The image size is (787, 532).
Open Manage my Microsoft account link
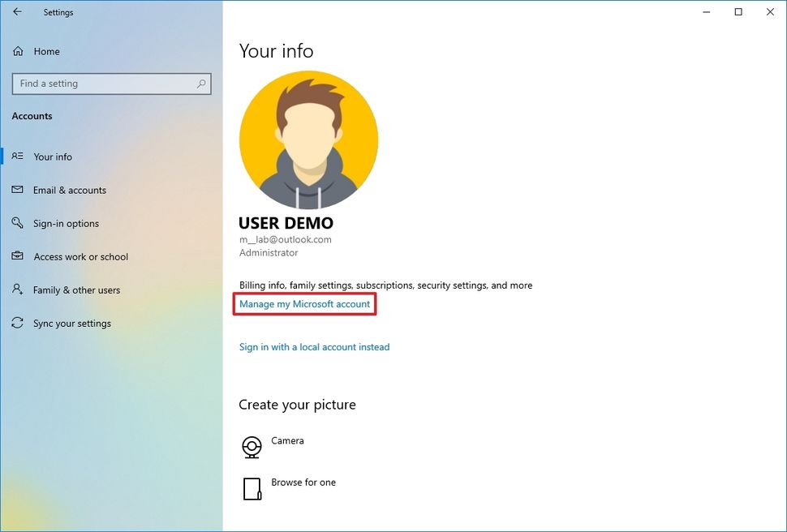click(304, 303)
